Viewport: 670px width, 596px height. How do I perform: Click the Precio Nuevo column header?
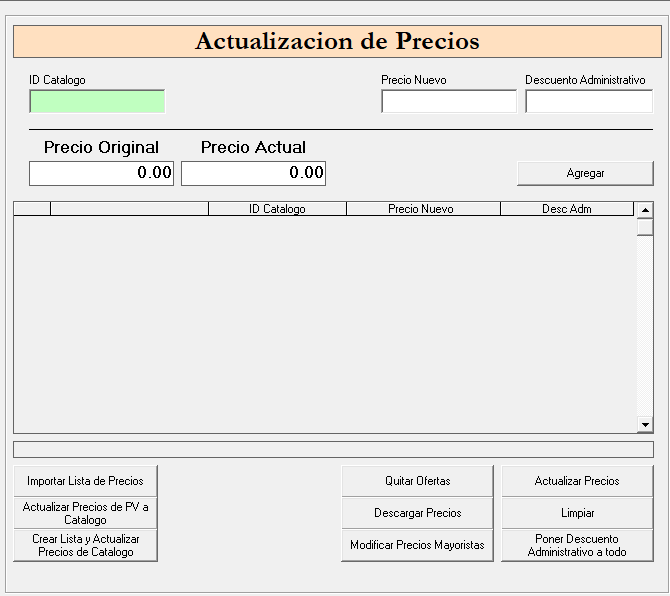point(422,209)
